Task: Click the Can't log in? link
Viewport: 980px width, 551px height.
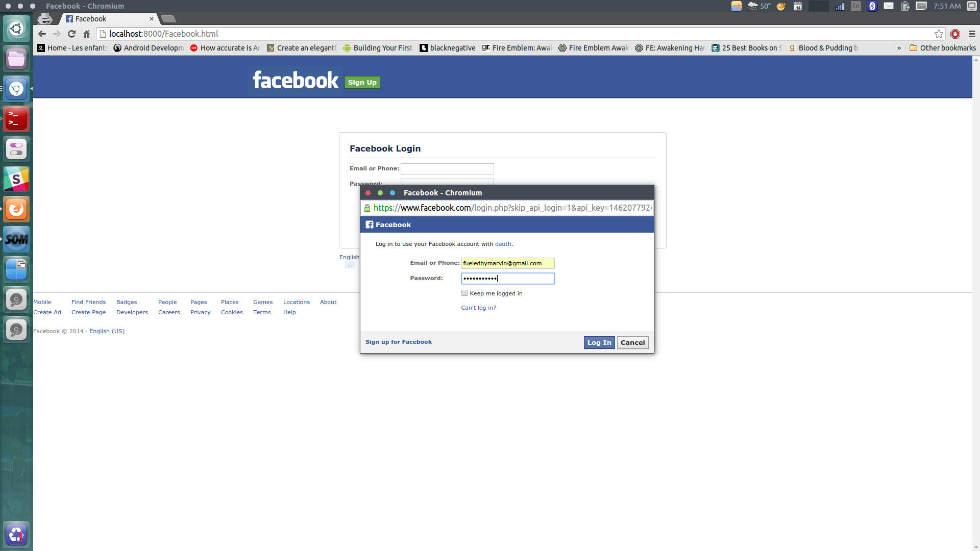Action: 478,308
